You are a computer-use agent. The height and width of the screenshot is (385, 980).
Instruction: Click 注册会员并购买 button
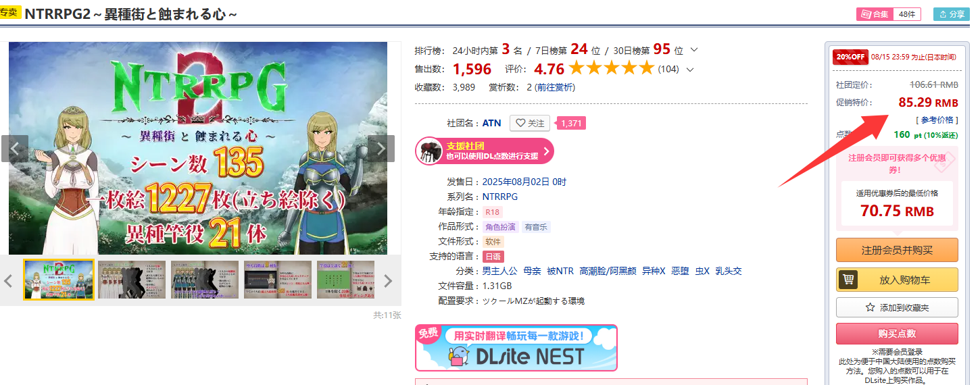[x=897, y=250]
